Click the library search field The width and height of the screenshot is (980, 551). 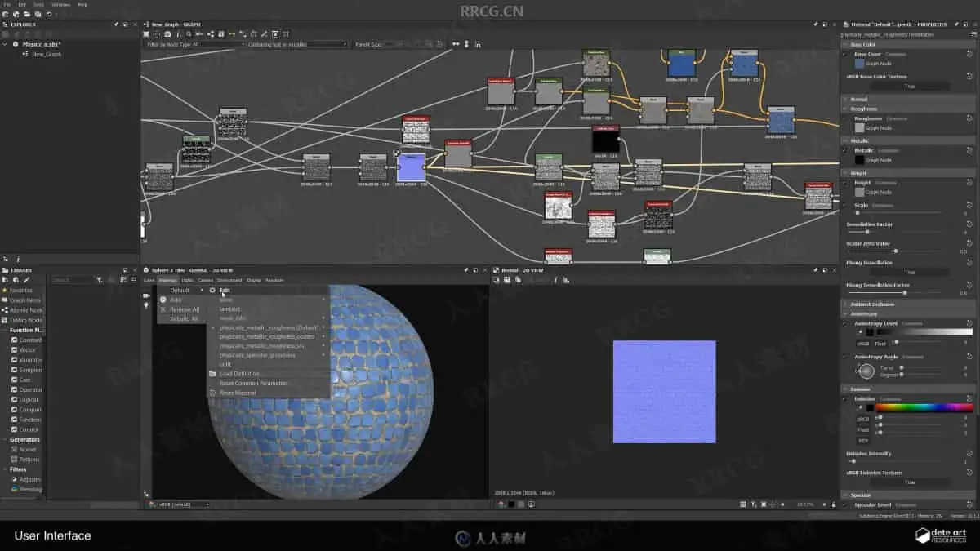click(x=72, y=280)
